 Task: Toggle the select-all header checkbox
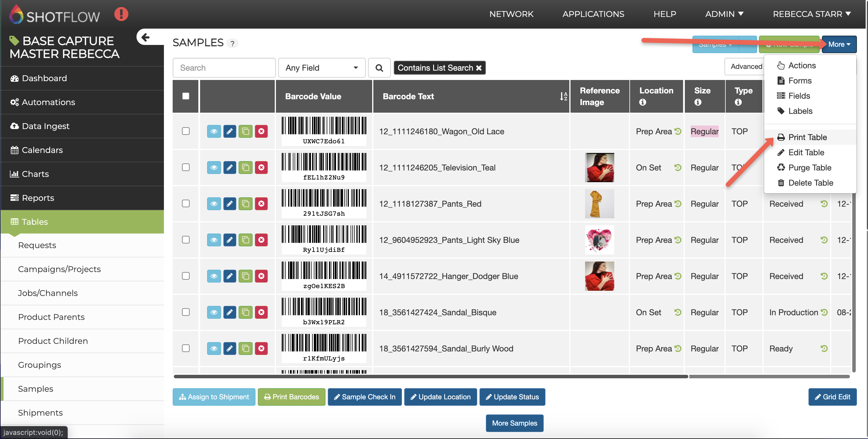[x=186, y=96]
